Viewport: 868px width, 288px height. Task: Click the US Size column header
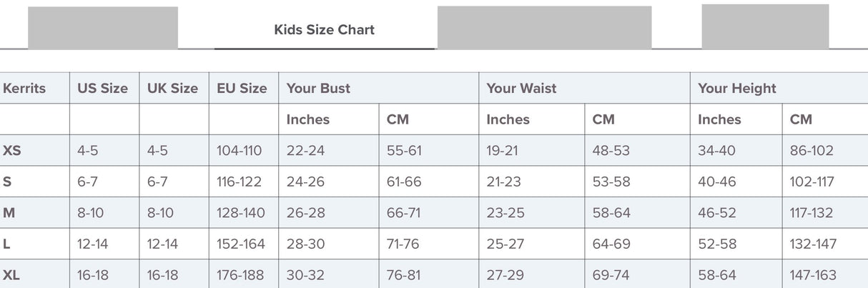click(x=103, y=89)
